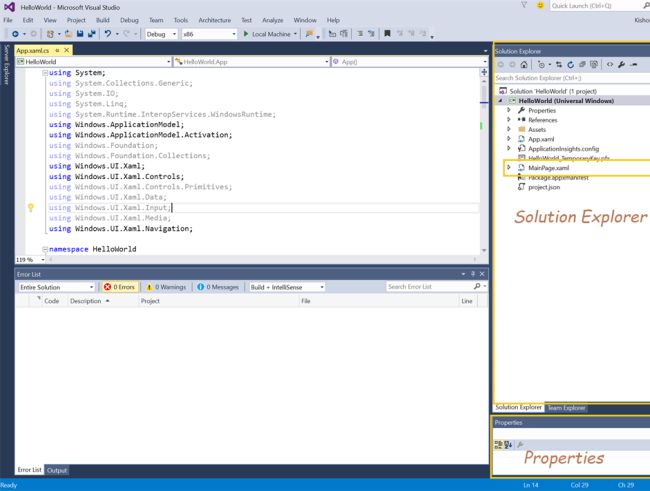Expand the MainPage.xaml node
This screenshot has height=491, width=650.
click(x=509, y=168)
